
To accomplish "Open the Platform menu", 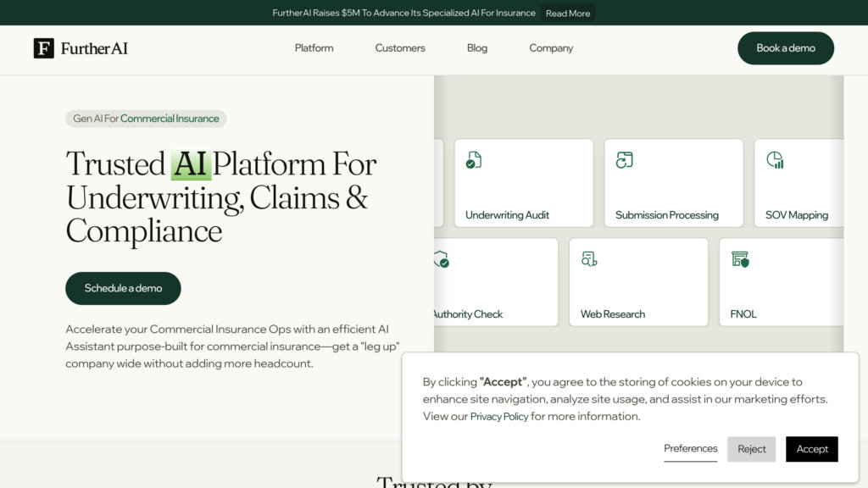I will [x=314, y=48].
